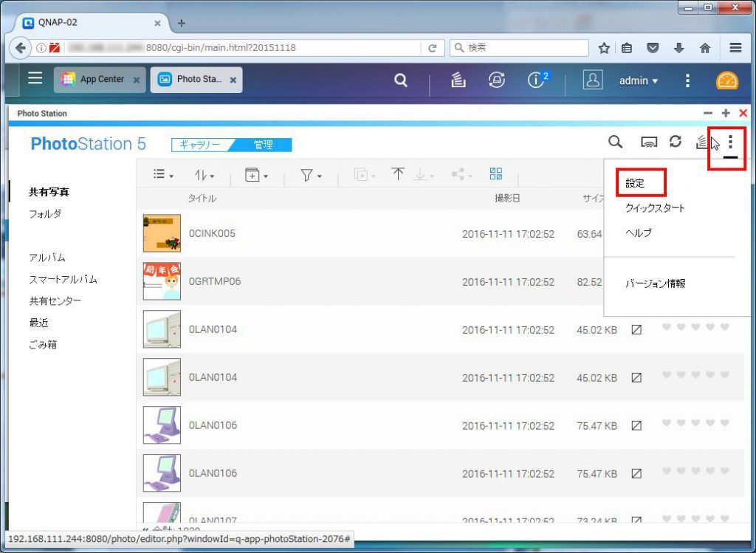Viewport: 756px width, 553px height.
Task: Open 共有センター in sidebar
Action: coord(55,300)
